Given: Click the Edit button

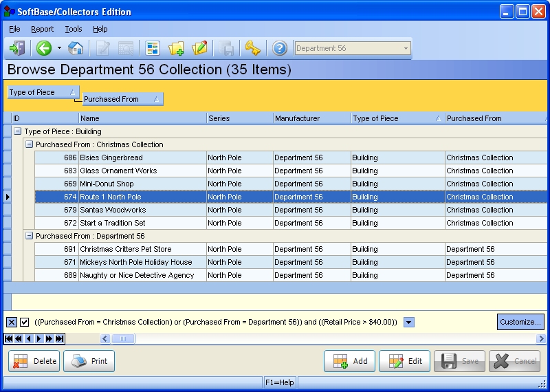Looking at the screenshot, I should tap(404, 361).
